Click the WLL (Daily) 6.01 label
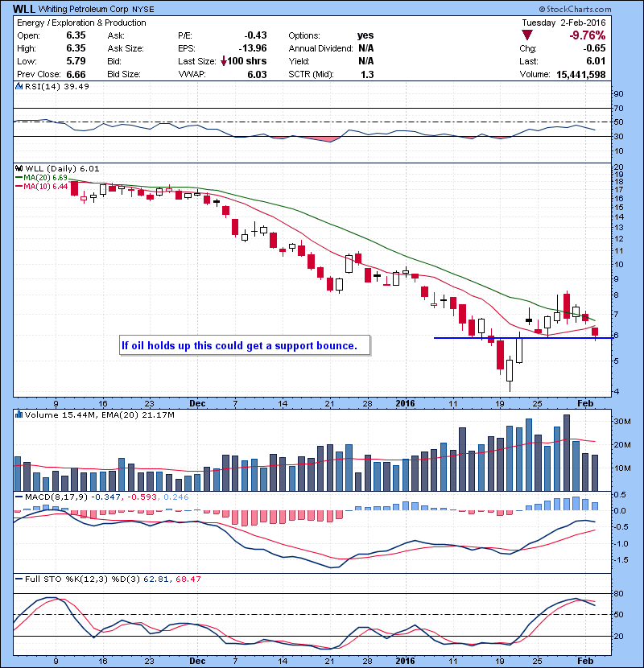The height and width of the screenshot is (668, 644). pos(62,168)
